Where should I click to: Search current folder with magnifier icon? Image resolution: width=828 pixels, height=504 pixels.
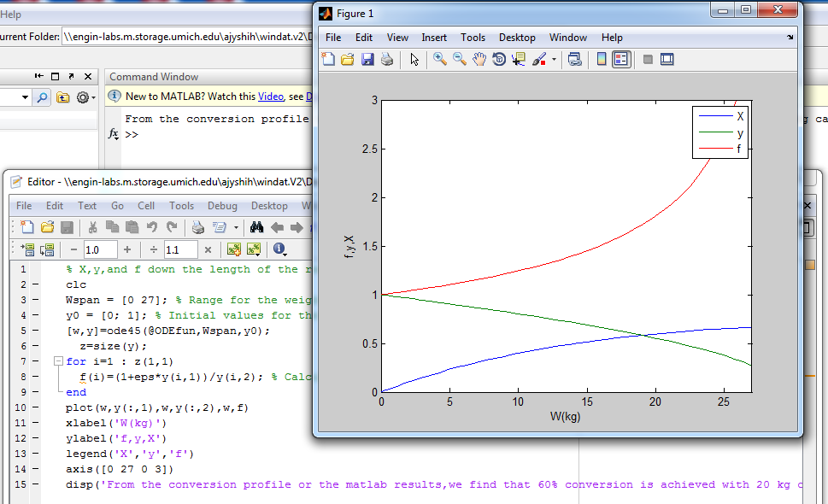pyautogui.click(x=42, y=97)
